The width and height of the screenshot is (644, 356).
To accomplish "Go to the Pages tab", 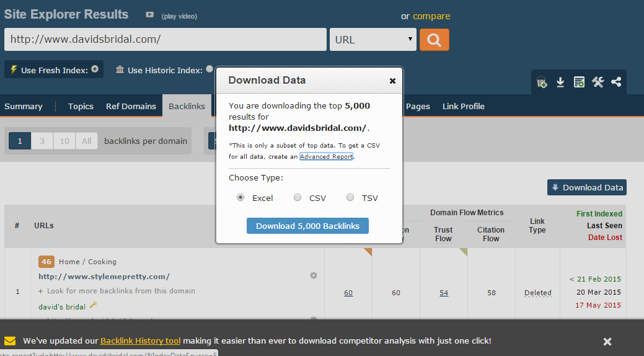I will coord(418,107).
